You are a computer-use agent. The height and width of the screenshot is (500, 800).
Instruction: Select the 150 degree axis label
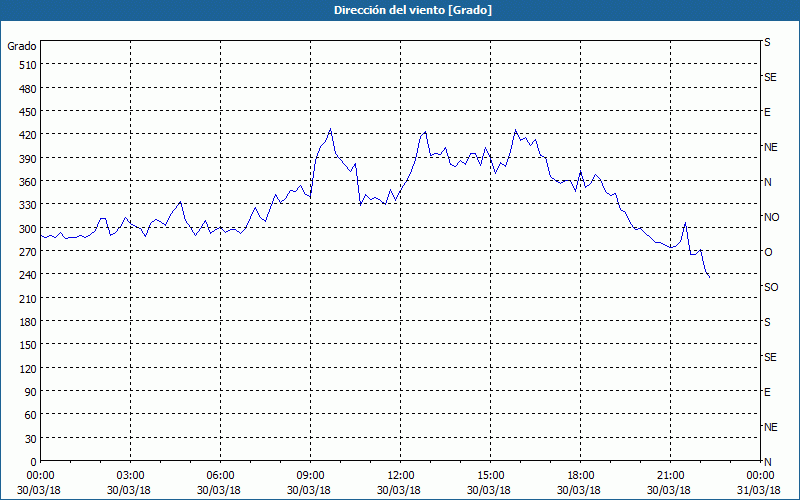pyautogui.click(x=28, y=345)
